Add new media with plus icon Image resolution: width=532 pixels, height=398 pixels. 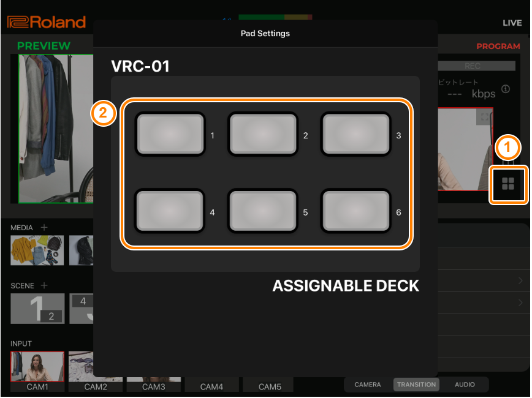[44, 228]
